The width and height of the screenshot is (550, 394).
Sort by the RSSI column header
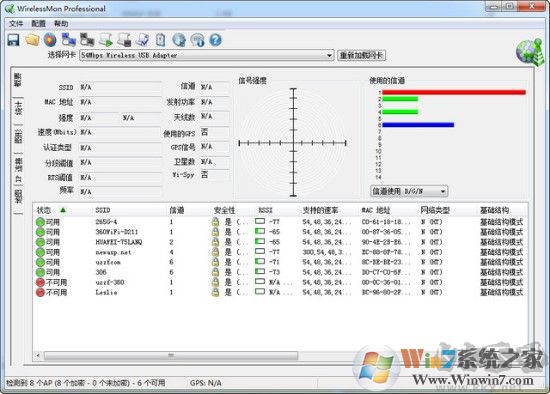(266, 210)
